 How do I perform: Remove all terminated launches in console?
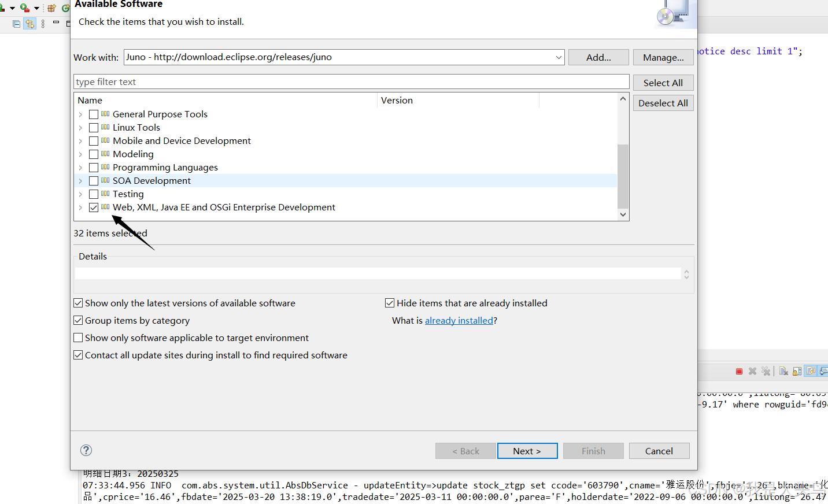[x=766, y=371]
